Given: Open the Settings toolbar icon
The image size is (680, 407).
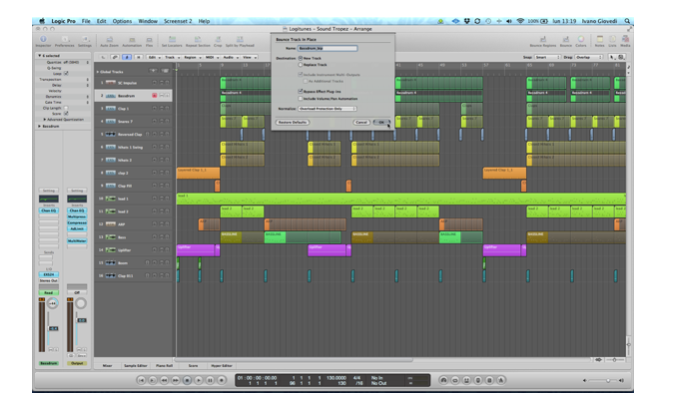Looking at the screenshot, I should click(x=85, y=41).
